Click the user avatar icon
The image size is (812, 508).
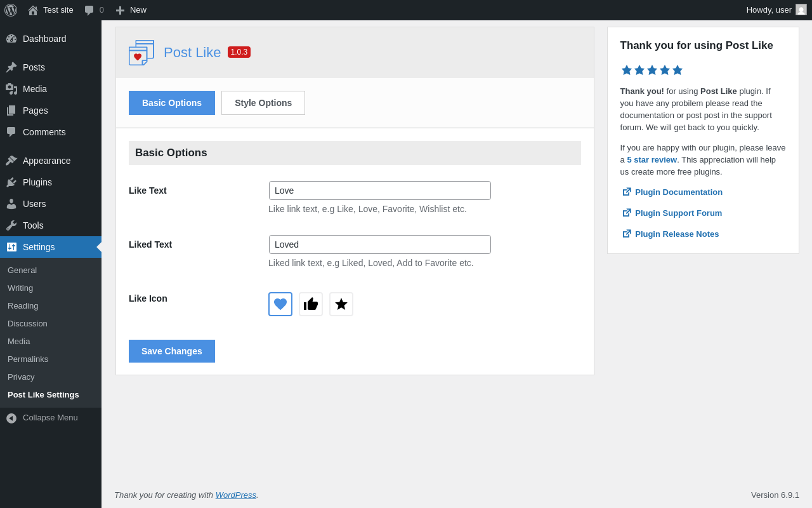pos(801,10)
